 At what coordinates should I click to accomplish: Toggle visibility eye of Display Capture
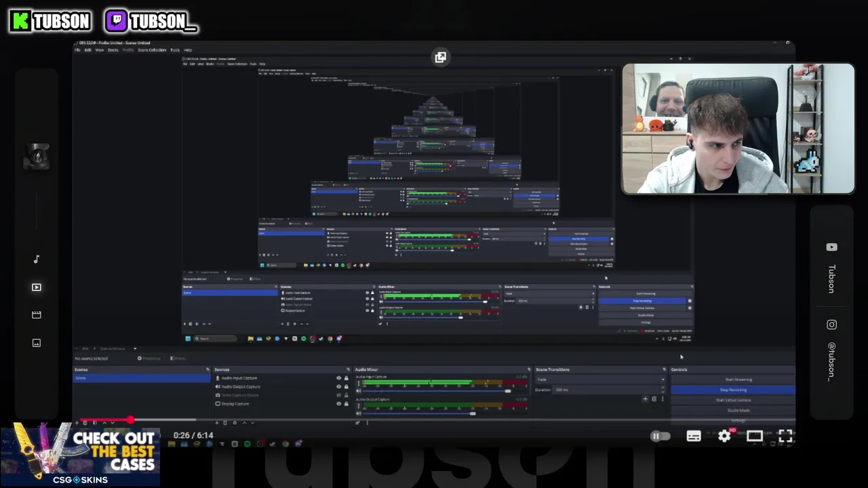339,404
